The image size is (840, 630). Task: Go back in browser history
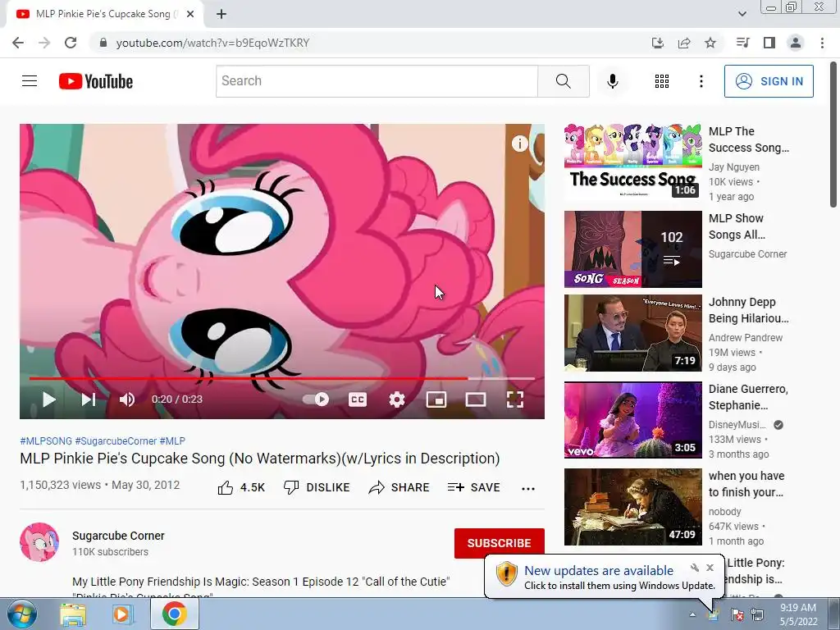click(18, 43)
